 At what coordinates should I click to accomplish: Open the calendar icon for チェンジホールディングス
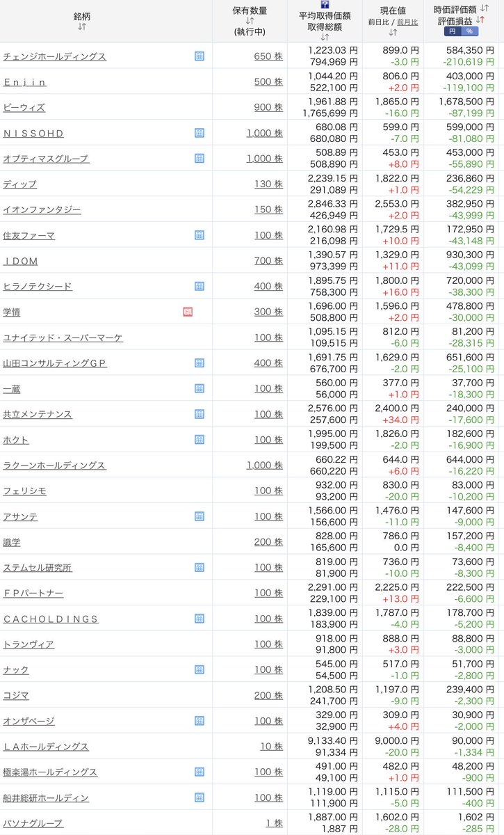[199, 56]
